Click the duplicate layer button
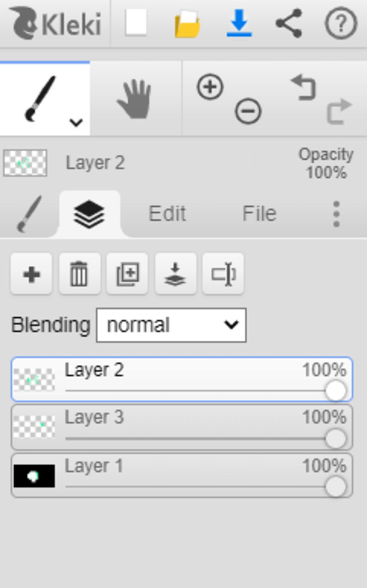Viewport: 367px width, 588px height. pos(127,274)
